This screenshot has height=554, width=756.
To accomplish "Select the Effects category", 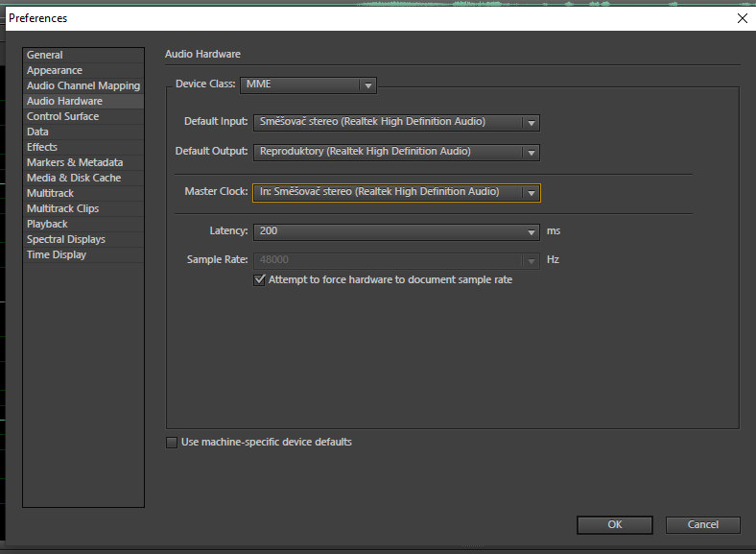I will point(42,147).
